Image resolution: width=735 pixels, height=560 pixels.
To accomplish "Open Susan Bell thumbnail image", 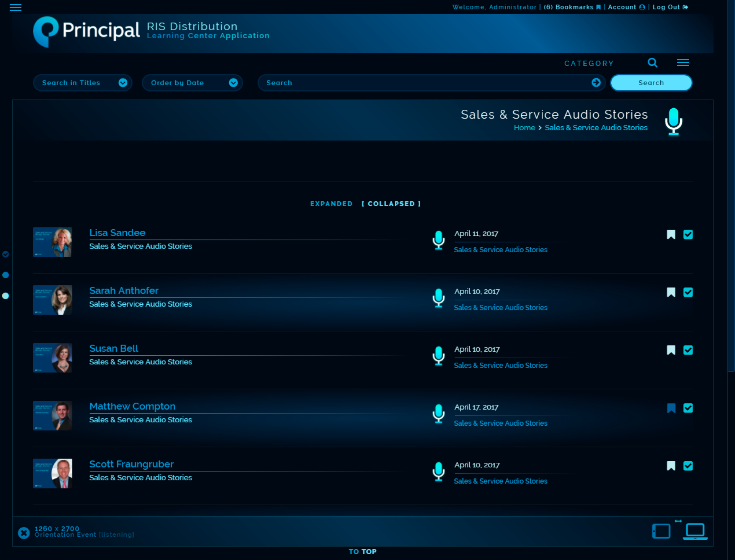I will pos(52,358).
